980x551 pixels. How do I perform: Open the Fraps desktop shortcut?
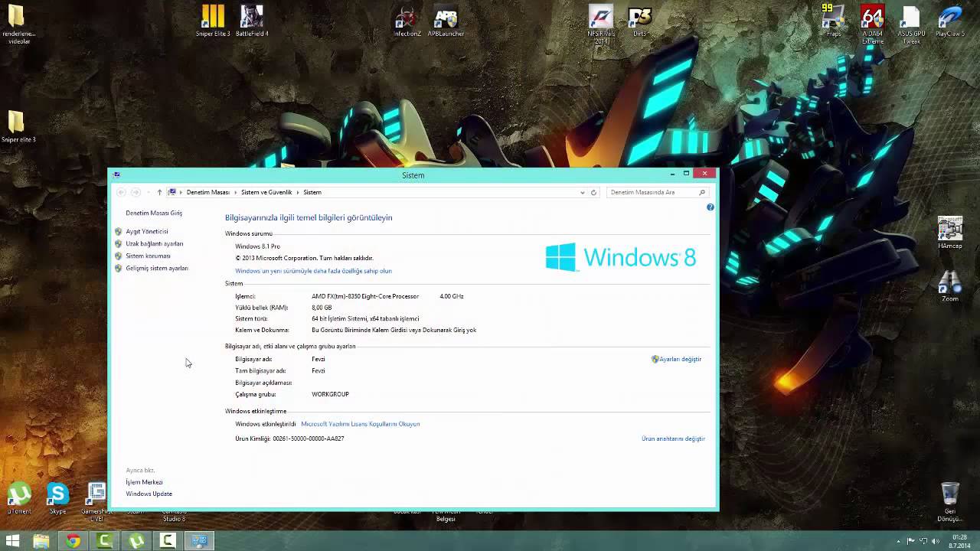pos(833,21)
